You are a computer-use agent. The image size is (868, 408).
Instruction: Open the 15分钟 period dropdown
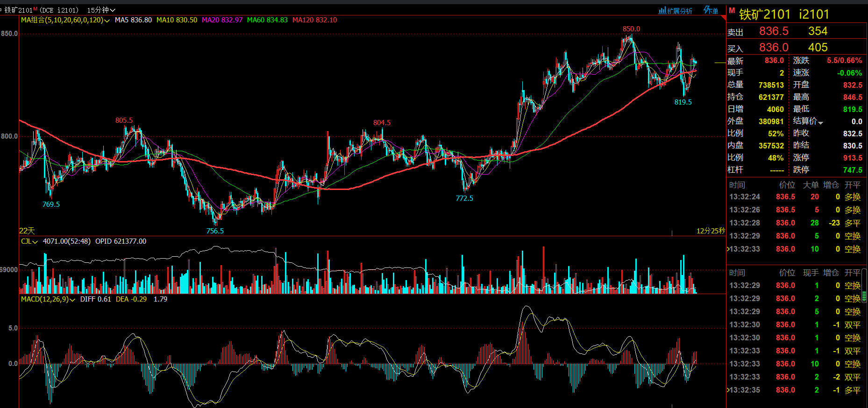click(x=101, y=10)
